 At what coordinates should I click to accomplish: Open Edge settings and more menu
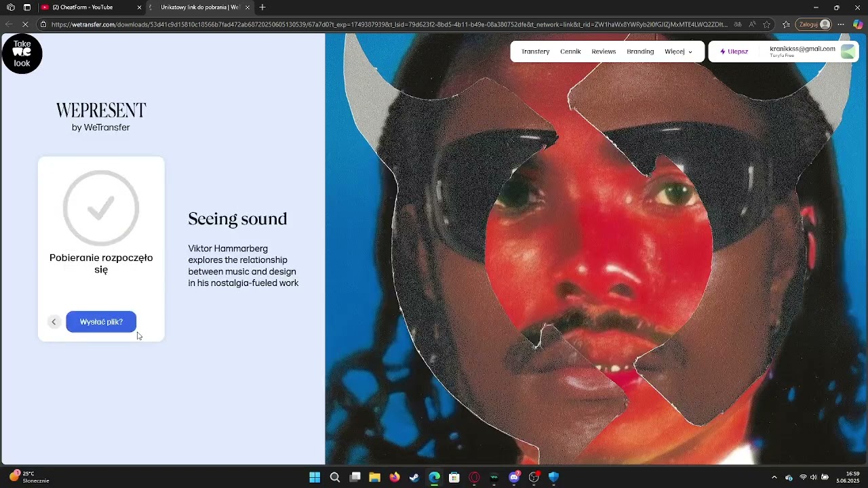[841, 24]
